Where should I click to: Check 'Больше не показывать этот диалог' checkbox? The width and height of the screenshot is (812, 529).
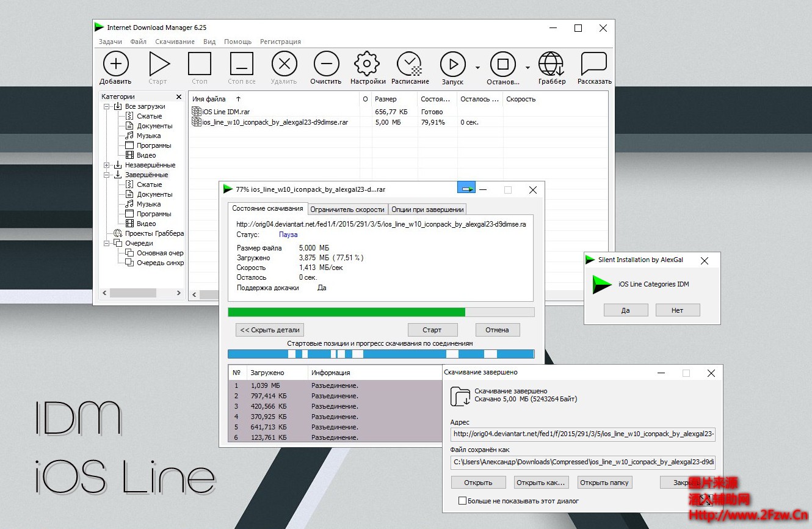click(462, 501)
